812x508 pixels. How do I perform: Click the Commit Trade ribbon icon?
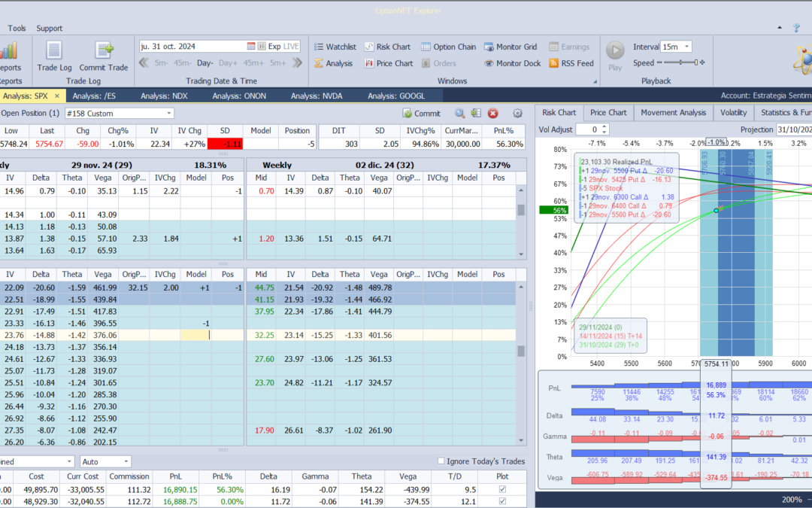pos(104,56)
